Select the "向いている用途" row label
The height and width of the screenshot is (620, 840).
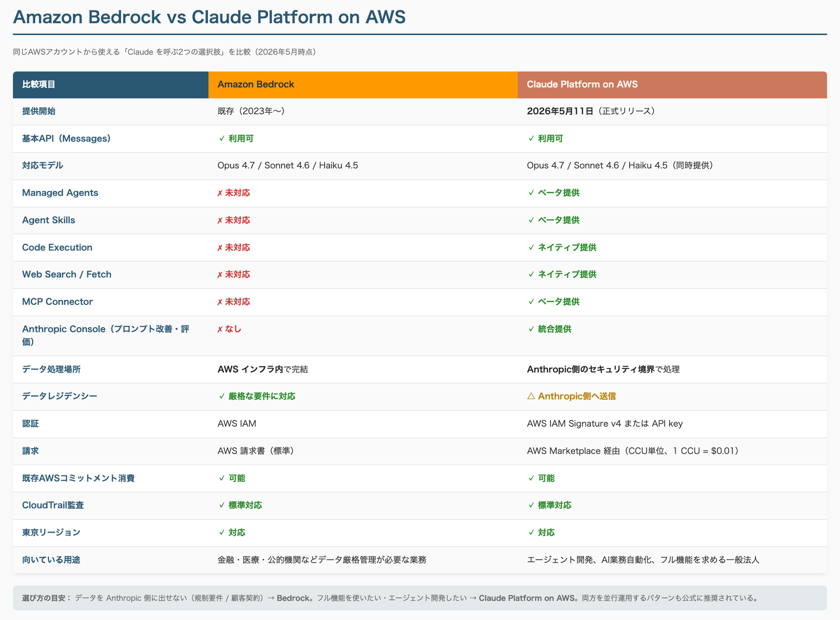pyautogui.click(x=51, y=560)
